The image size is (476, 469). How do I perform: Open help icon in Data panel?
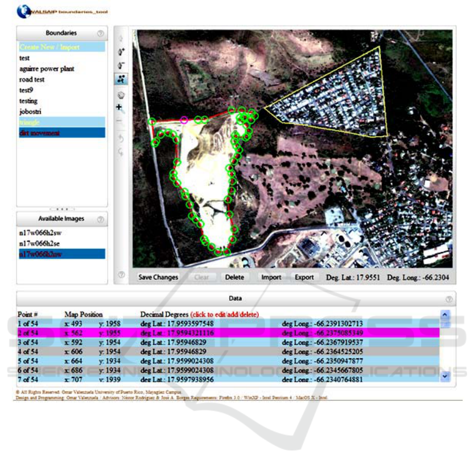click(x=449, y=299)
